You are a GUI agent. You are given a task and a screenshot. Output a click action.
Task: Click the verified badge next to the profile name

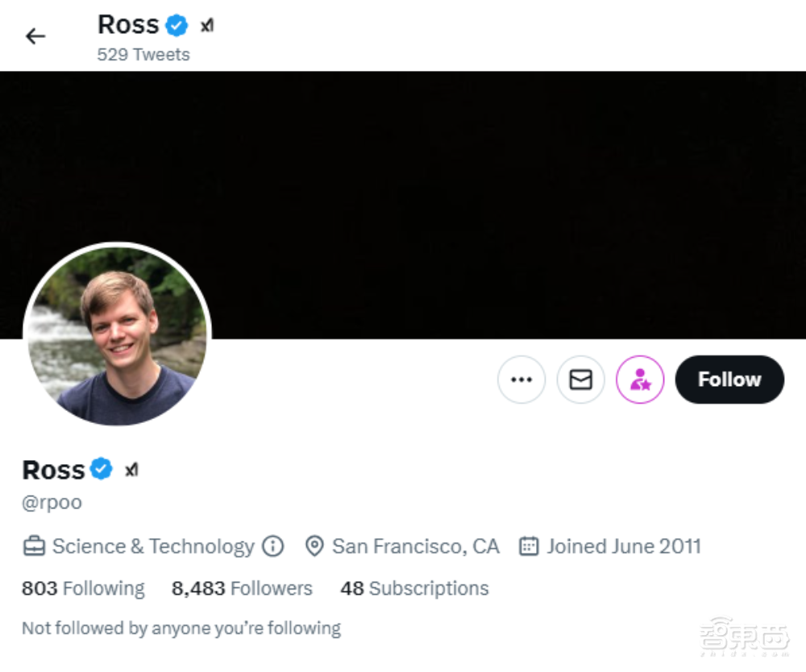coord(102,469)
